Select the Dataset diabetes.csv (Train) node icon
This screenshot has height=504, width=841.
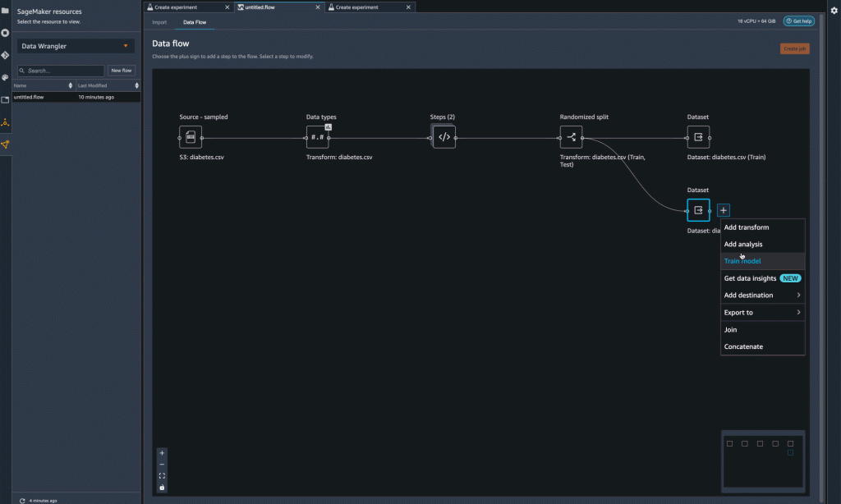point(698,137)
